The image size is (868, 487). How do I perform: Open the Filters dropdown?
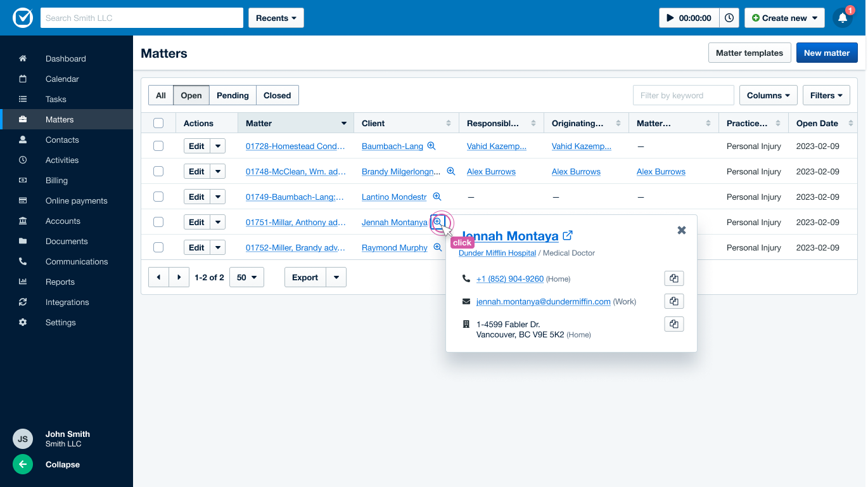point(826,95)
